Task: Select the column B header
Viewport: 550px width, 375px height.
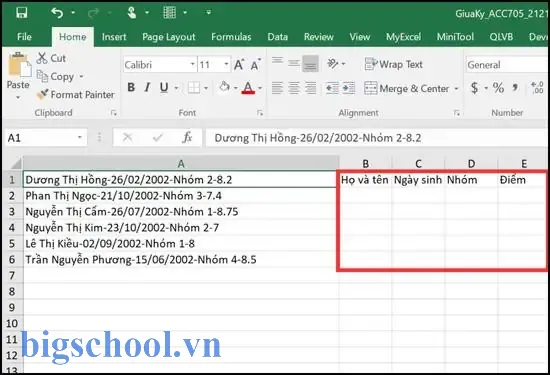Action: tap(365, 163)
